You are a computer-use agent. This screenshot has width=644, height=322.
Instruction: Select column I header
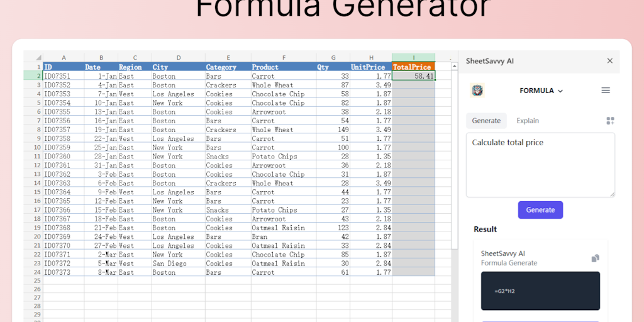tap(414, 57)
